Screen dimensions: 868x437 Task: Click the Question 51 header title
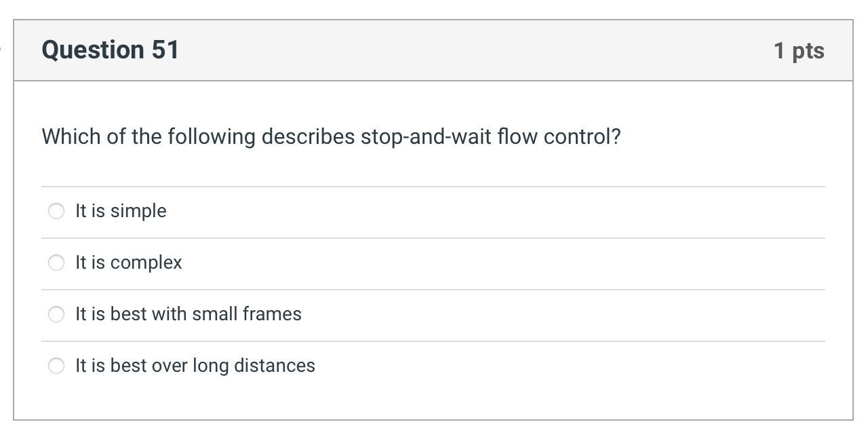click(111, 50)
